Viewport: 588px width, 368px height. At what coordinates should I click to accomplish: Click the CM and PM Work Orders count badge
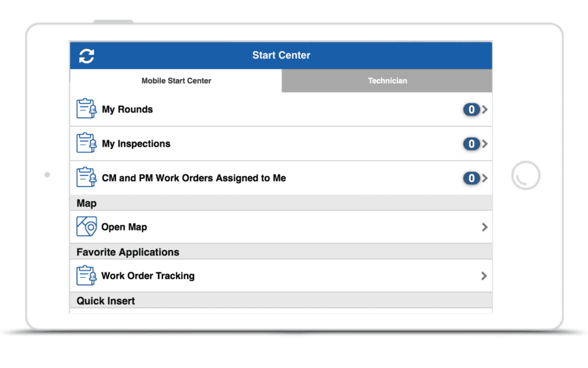pos(471,178)
